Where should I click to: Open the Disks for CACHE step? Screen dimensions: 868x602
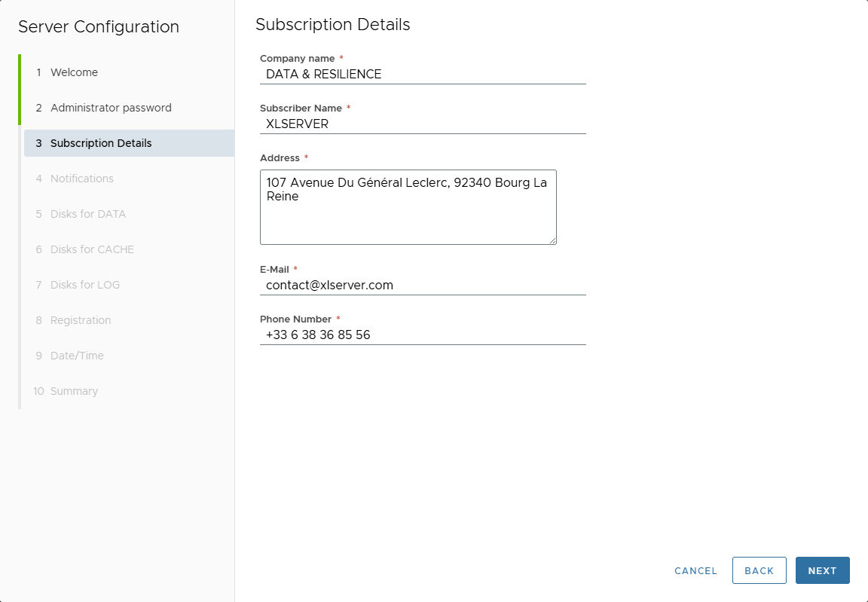pyautogui.click(x=92, y=249)
